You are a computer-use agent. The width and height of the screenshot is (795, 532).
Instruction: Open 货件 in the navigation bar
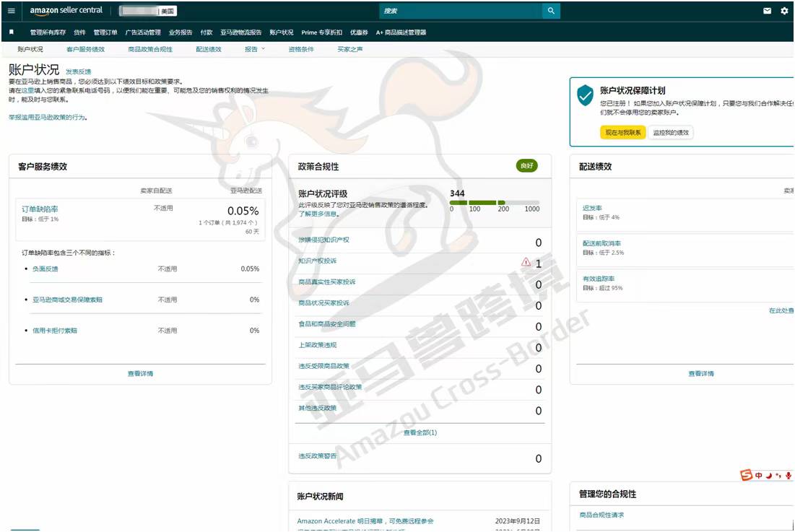point(79,32)
